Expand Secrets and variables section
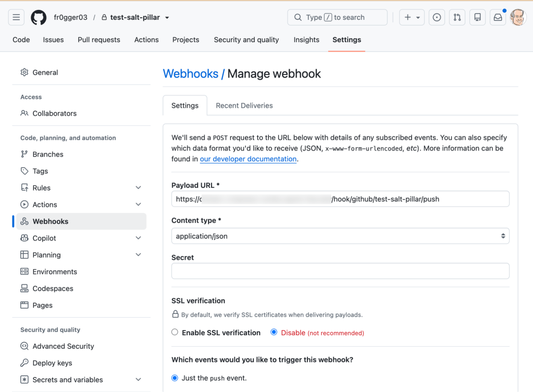The image size is (533, 392). point(139,380)
